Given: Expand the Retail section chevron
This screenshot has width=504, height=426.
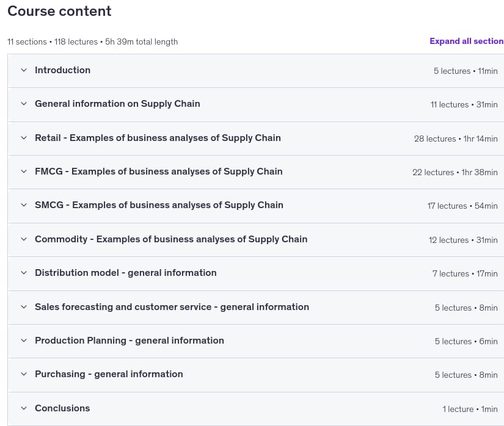Looking at the screenshot, I should pos(24,138).
